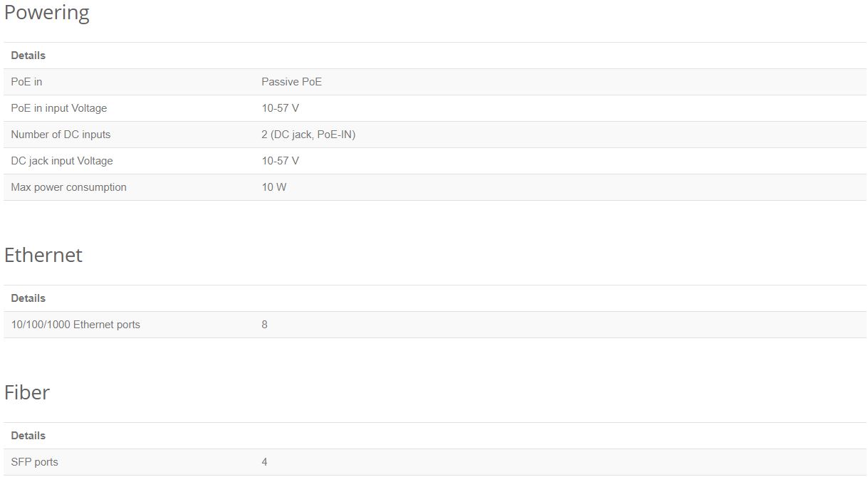Click the Details header under Powering

point(28,56)
